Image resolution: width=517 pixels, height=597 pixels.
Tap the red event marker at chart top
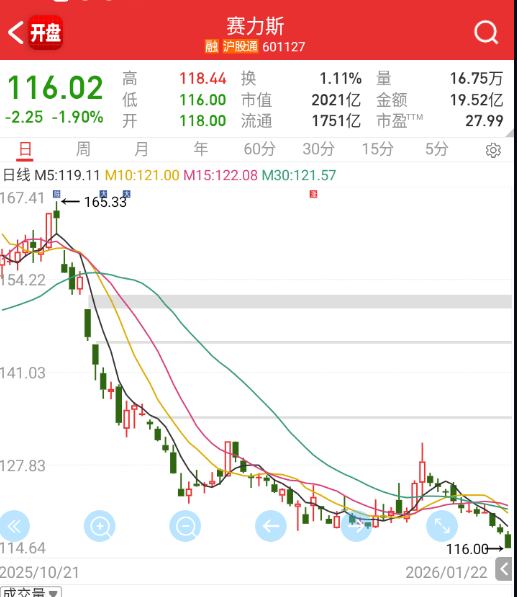(x=313, y=194)
